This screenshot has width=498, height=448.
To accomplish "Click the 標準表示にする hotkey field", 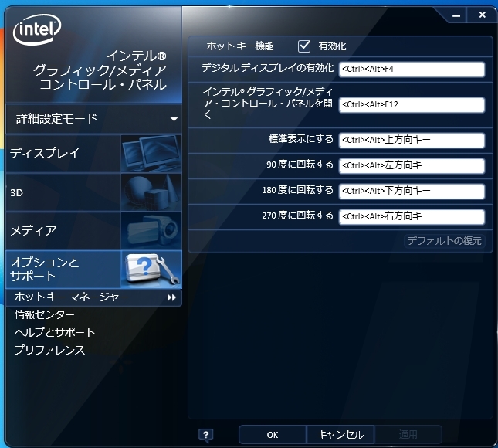I will (x=412, y=140).
